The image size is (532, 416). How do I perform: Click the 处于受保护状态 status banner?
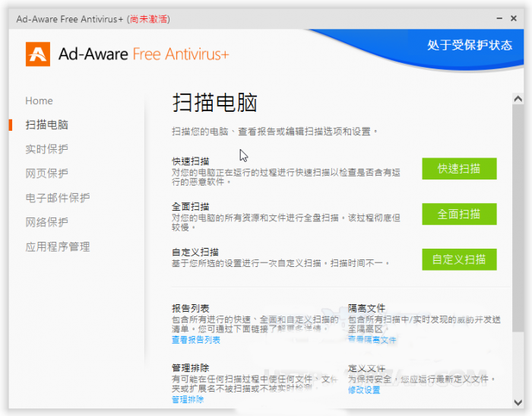tap(470, 45)
